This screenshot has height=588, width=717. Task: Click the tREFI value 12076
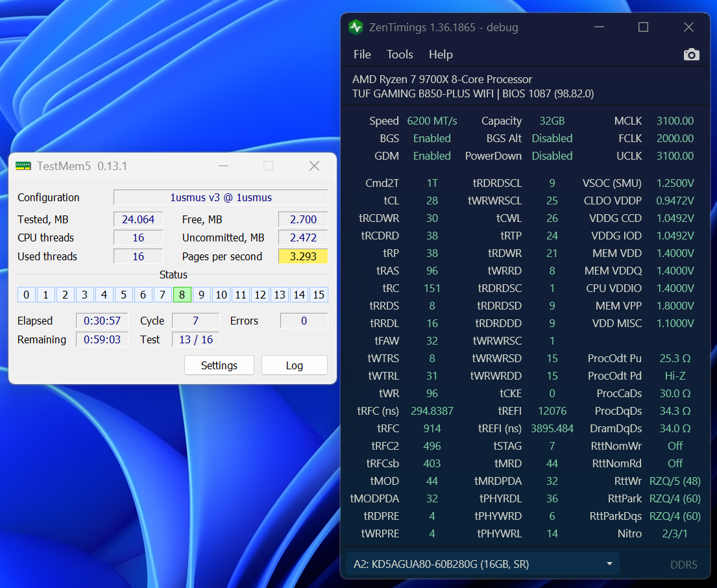point(552,411)
